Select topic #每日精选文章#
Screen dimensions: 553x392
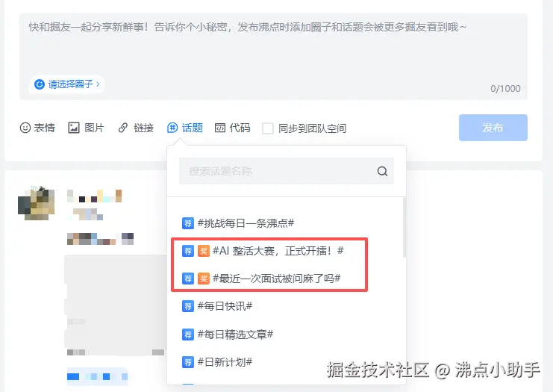click(235, 335)
